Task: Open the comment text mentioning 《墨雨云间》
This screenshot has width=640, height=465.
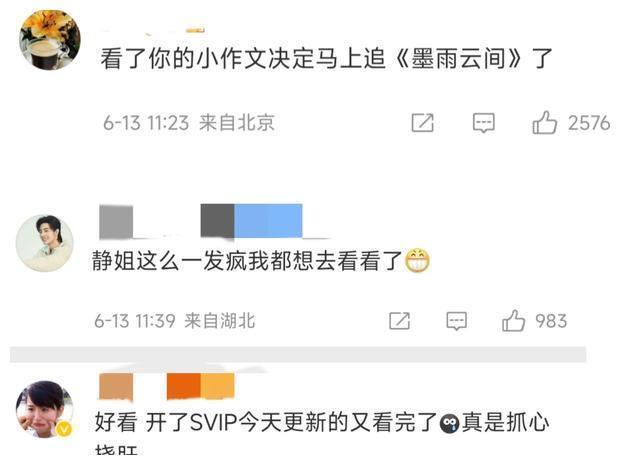Action: [326, 58]
